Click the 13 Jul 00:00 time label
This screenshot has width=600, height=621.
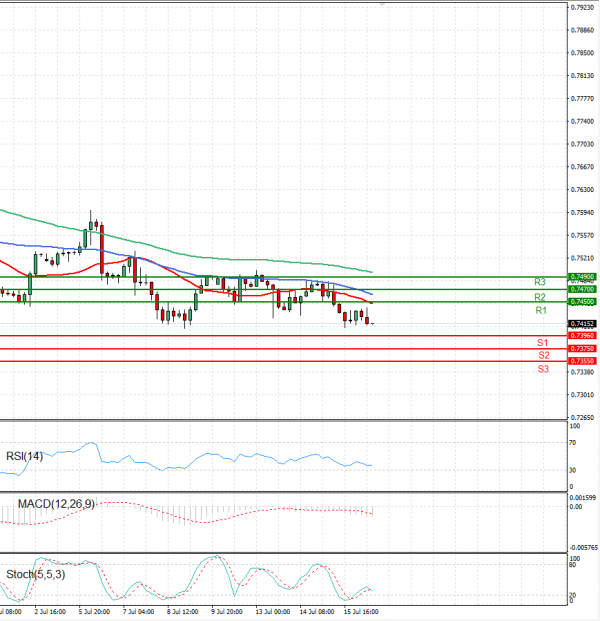point(272,612)
